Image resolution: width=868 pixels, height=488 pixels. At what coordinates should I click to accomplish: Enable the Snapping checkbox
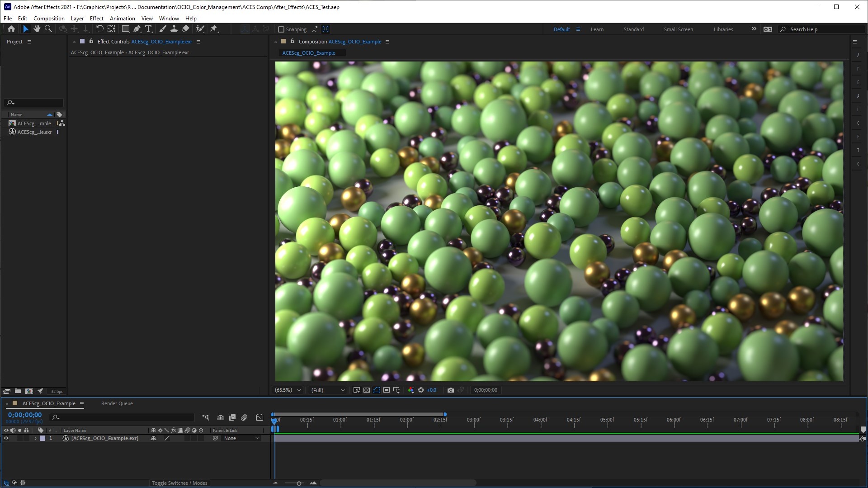[x=281, y=29]
